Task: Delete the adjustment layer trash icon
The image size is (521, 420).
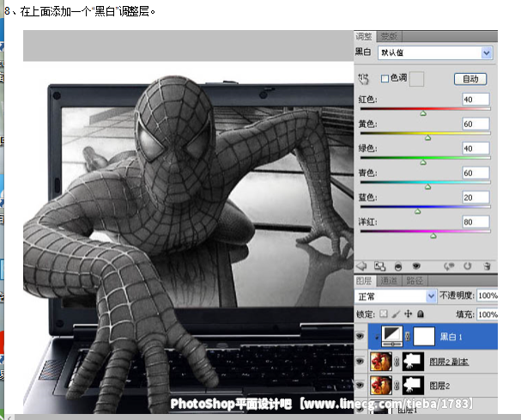Action: pyautogui.click(x=487, y=266)
